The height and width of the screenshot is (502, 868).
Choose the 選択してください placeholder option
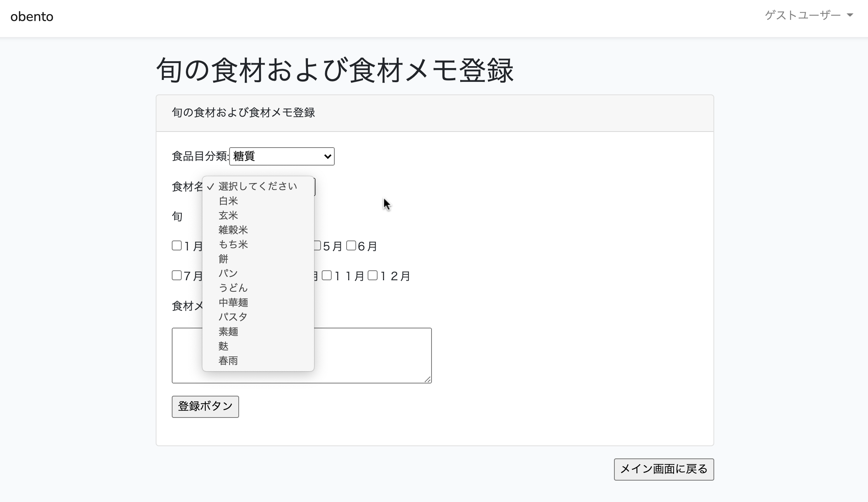[x=257, y=186]
